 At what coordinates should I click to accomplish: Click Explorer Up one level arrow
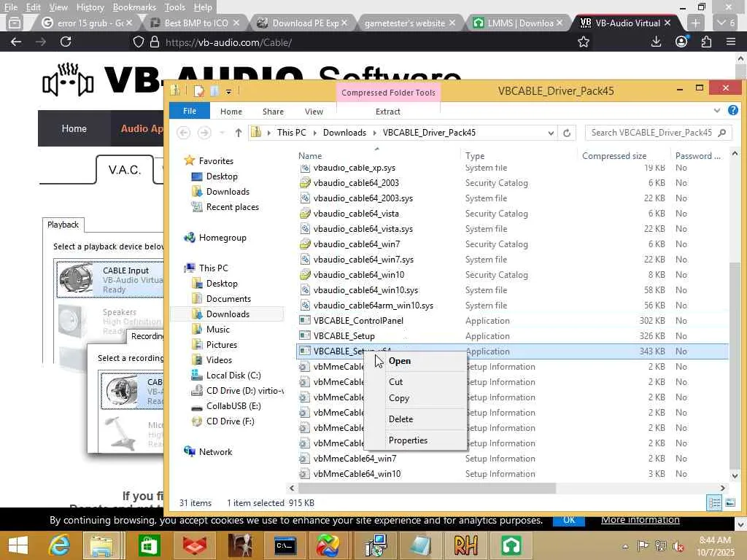point(239,133)
